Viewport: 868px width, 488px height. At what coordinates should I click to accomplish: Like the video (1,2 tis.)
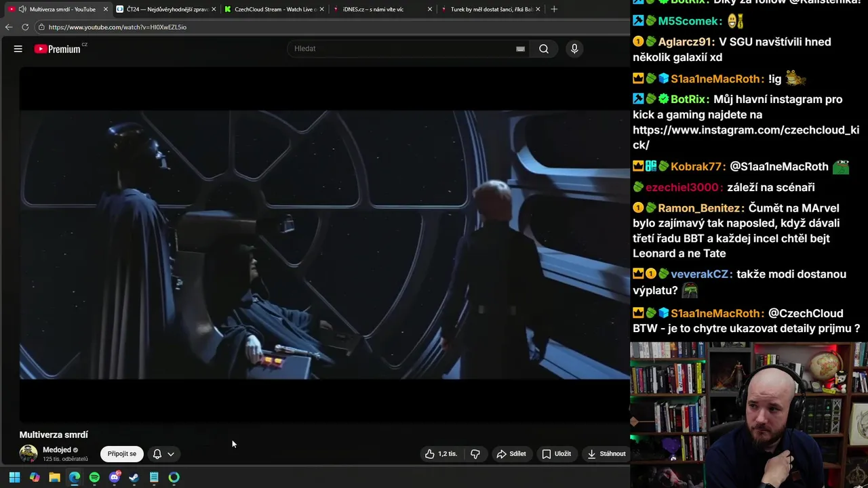pyautogui.click(x=441, y=454)
